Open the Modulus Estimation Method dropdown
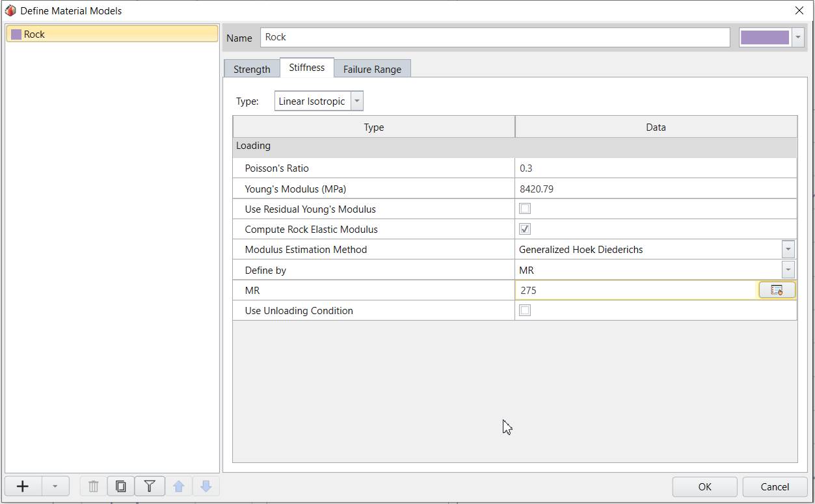This screenshot has width=815, height=504. pyautogui.click(x=788, y=249)
